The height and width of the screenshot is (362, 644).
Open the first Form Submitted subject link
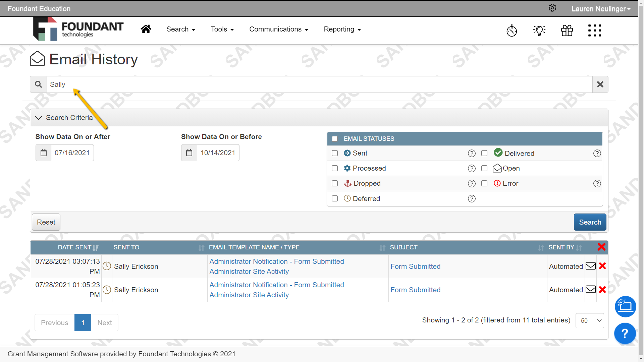click(x=415, y=266)
